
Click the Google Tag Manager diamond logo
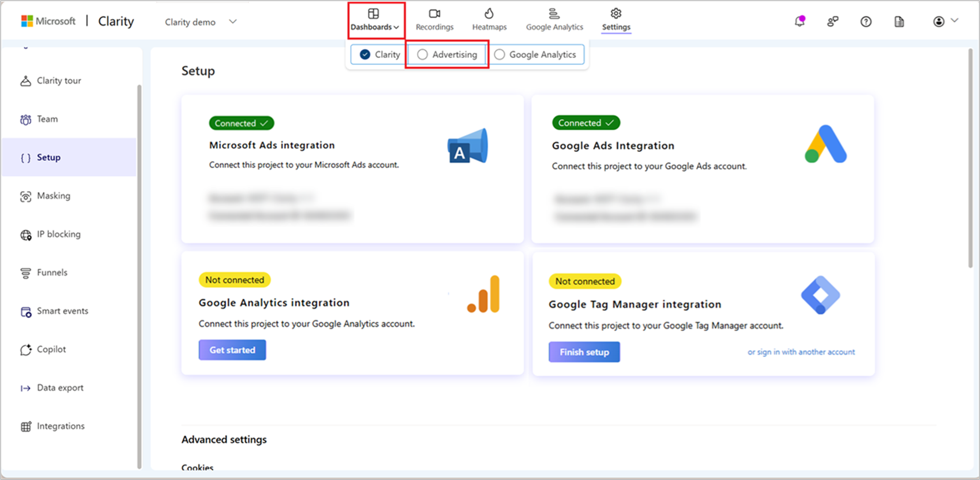[x=820, y=295]
